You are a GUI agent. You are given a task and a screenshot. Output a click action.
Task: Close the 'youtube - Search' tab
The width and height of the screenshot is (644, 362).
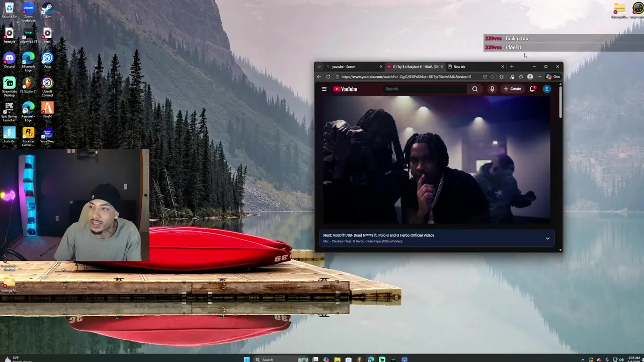(x=381, y=66)
